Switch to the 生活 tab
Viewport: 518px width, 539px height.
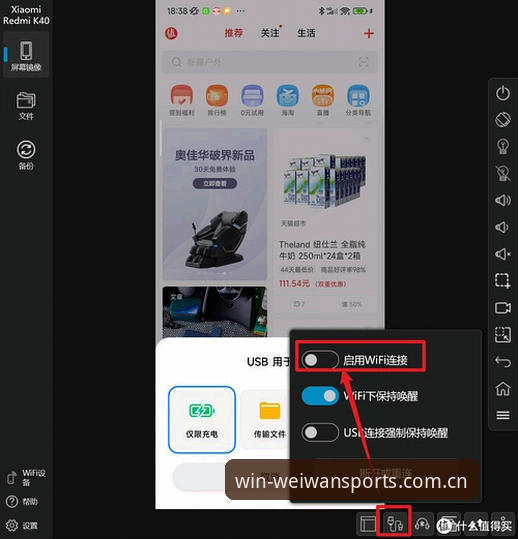[306, 33]
